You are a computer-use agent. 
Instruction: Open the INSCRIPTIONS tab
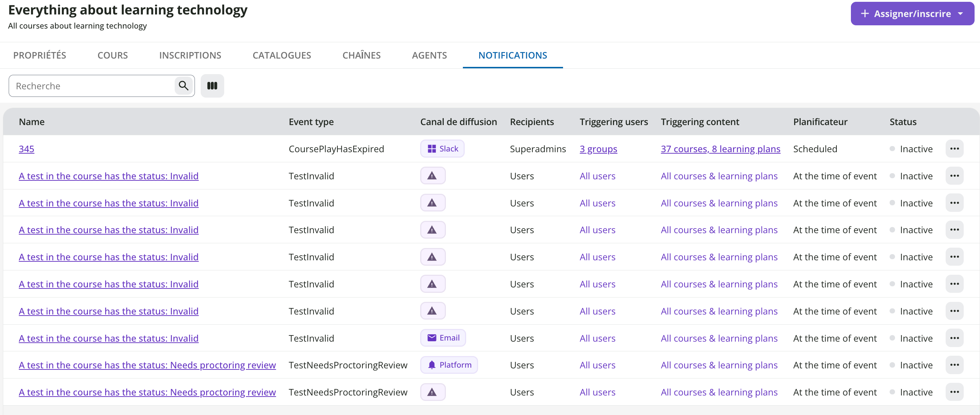(x=190, y=55)
